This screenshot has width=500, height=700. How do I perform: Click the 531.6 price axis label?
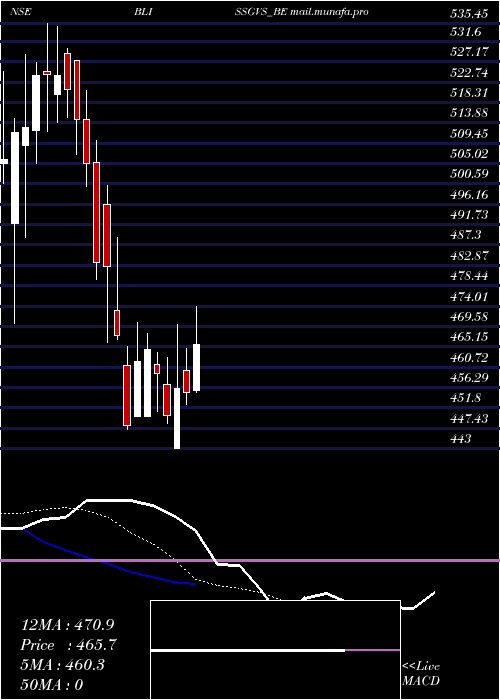465,31
